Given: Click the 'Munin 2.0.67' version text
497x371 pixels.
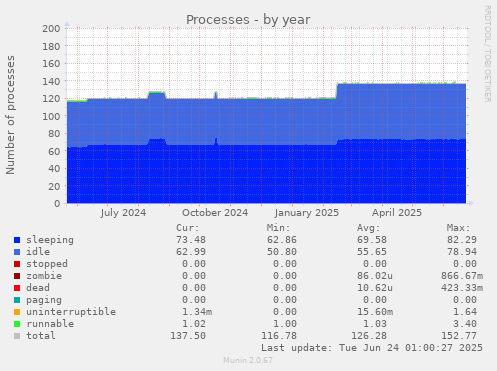Looking at the screenshot, I should click(248, 360).
